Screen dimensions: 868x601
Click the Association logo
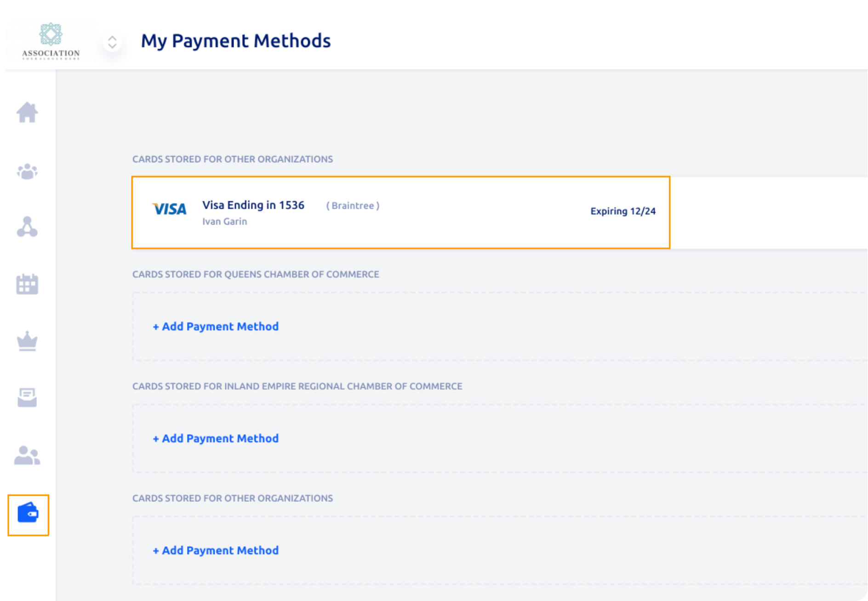pyautogui.click(x=51, y=41)
